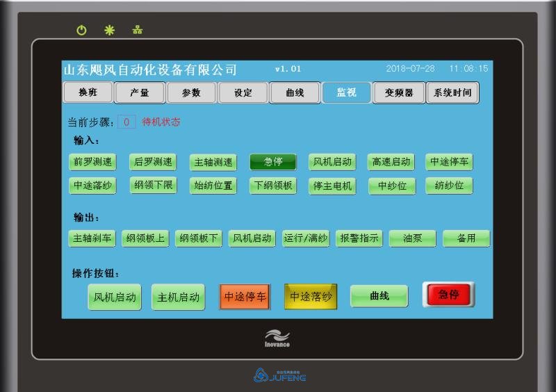Click the network status icon on bezel
This screenshot has width=556, height=392.
tap(137, 30)
